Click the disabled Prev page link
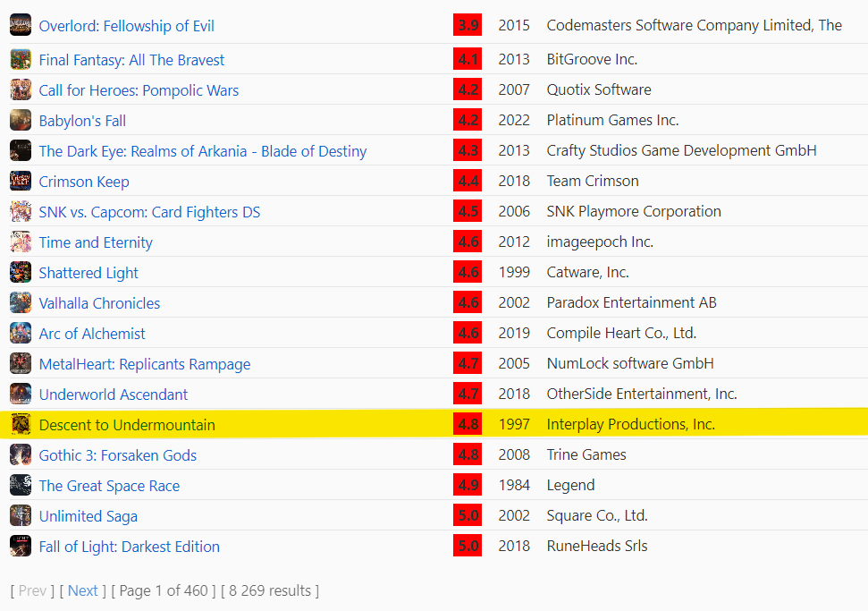The width and height of the screenshot is (868, 611). [32, 591]
